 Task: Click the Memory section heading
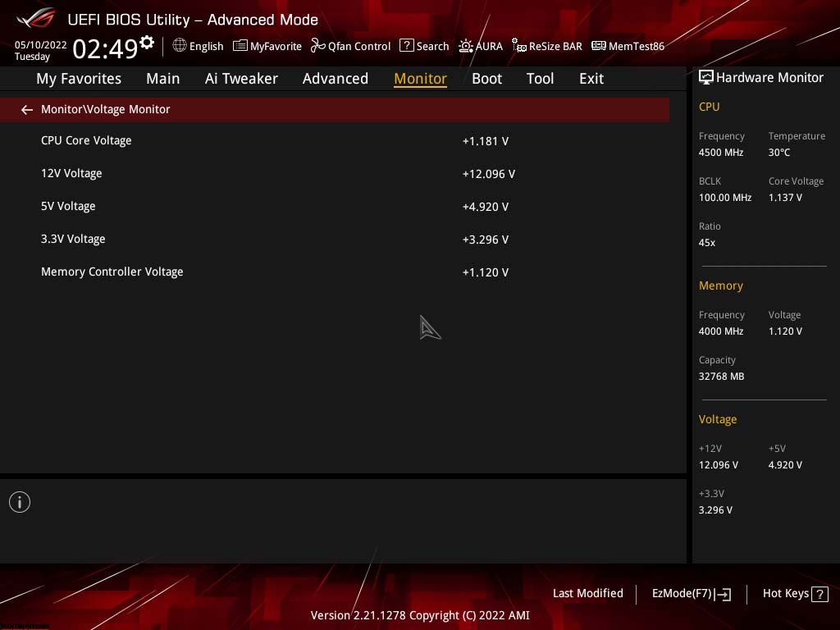click(x=720, y=285)
